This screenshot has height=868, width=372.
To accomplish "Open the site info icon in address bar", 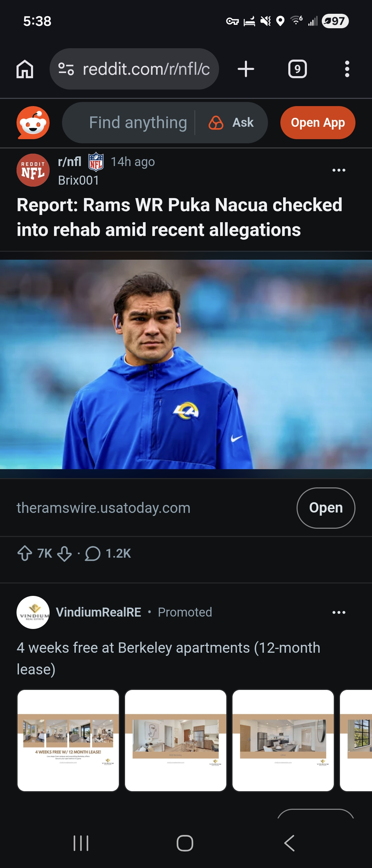I will (x=66, y=69).
